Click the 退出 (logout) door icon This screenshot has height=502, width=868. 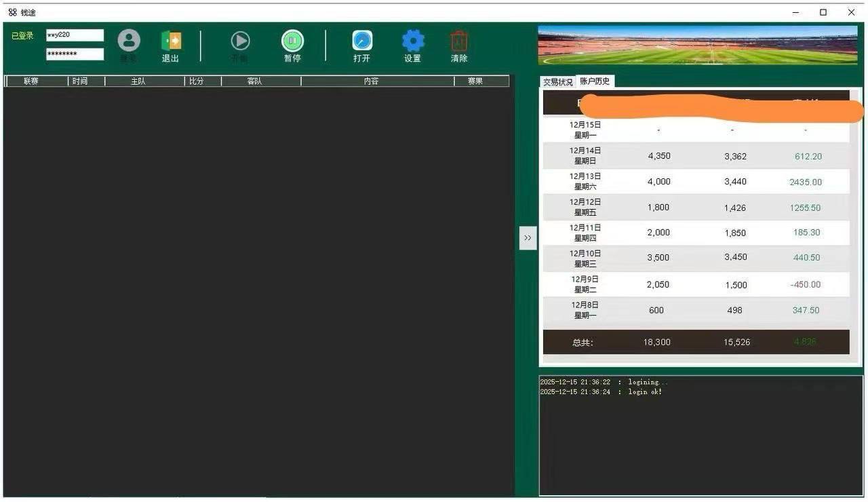(x=171, y=41)
